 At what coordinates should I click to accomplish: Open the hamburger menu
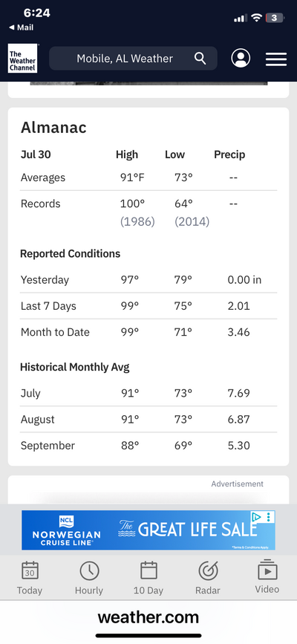click(276, 59)
